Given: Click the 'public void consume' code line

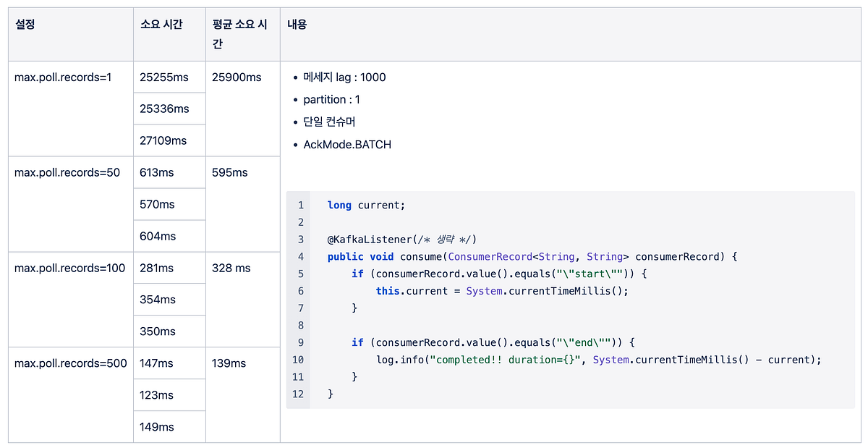Looking at the screenshot, I should pyautogui.click(x=531, y=257).
